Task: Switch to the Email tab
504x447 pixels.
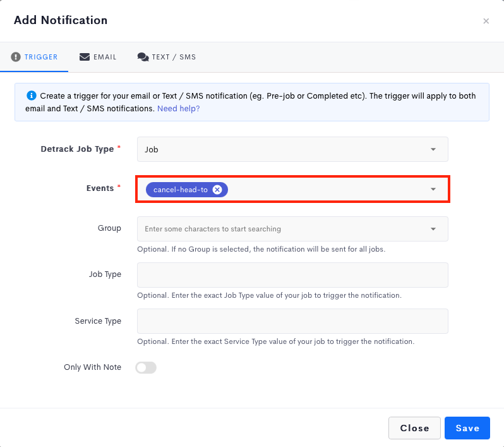Action: click(98, 57)
